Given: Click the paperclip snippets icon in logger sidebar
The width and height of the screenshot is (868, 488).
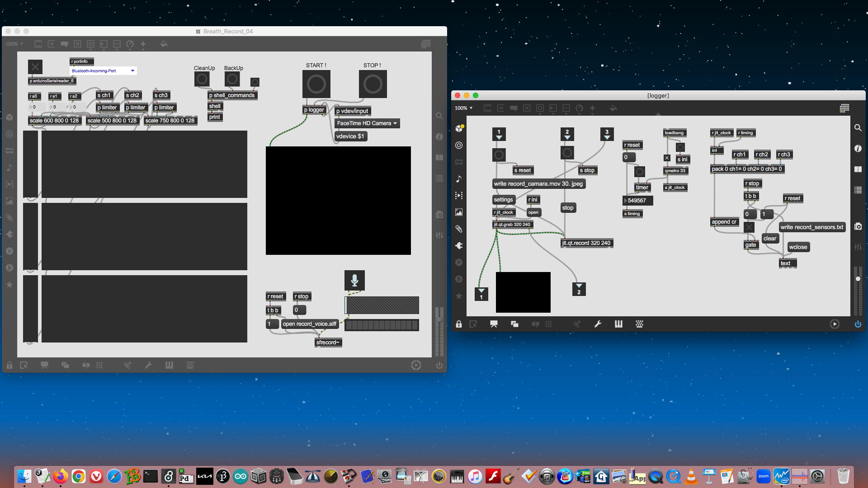Looking at the screenshot, I should (459, 229).
